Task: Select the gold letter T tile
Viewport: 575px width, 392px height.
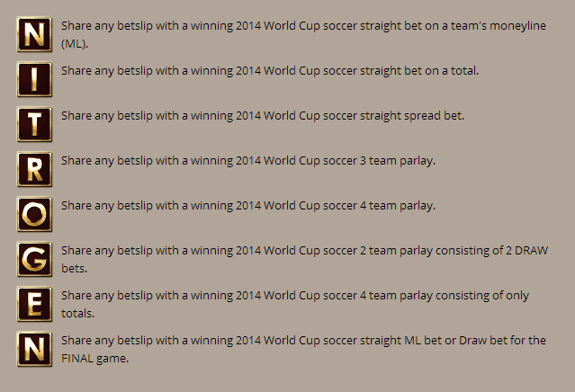Action: coord(34,125)
